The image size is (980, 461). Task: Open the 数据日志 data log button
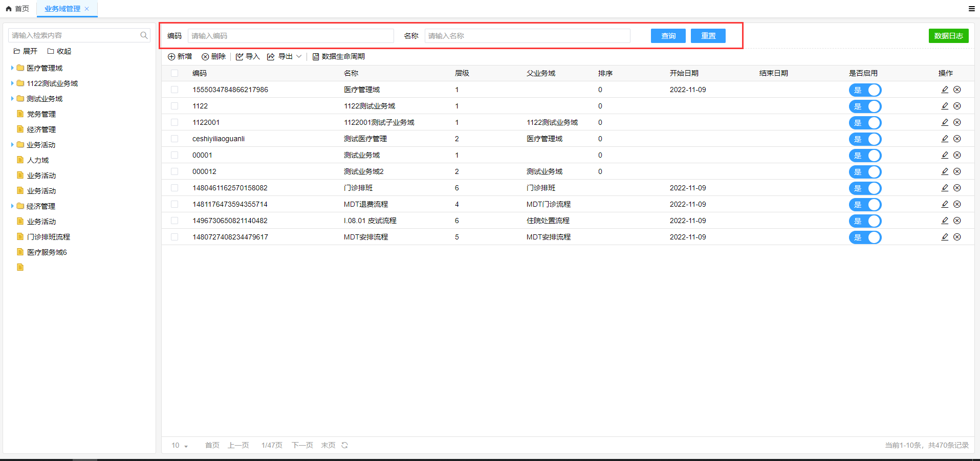click(x=949, y=36)
